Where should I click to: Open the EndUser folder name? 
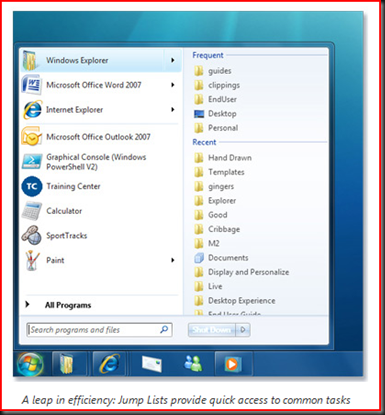click(222, 99)
